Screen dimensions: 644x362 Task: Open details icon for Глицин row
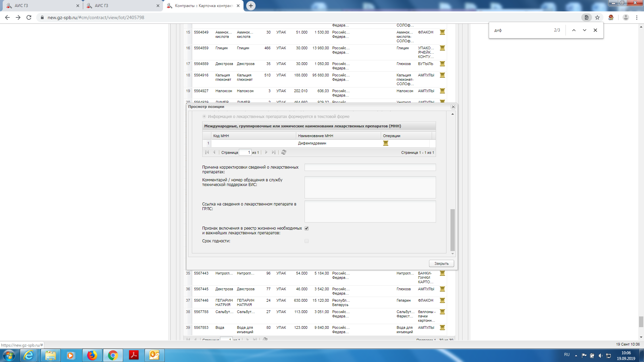(x=442, y=48)
